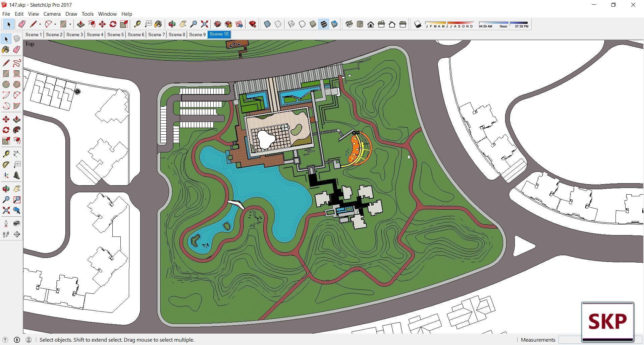The height and width of the screenshot is (345, 644).
Task: Switch to Scene 1 tab
Action: point(34,34)
